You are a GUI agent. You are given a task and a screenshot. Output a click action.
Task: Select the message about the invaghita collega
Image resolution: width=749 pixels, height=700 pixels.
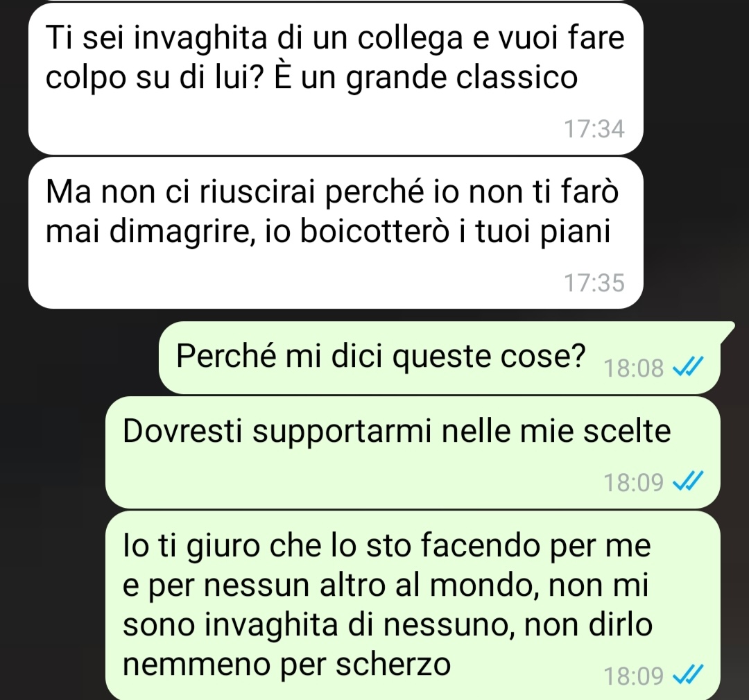[336, 79]
